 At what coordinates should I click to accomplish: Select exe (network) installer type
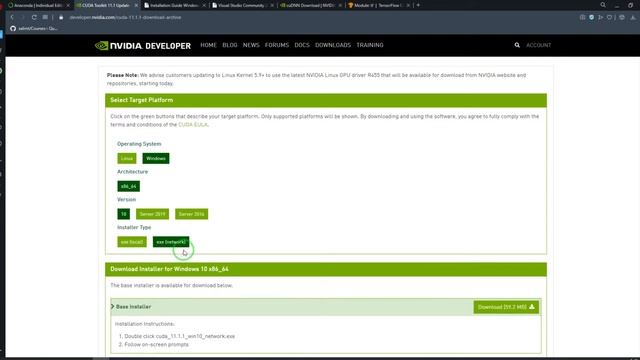[171, 242]
